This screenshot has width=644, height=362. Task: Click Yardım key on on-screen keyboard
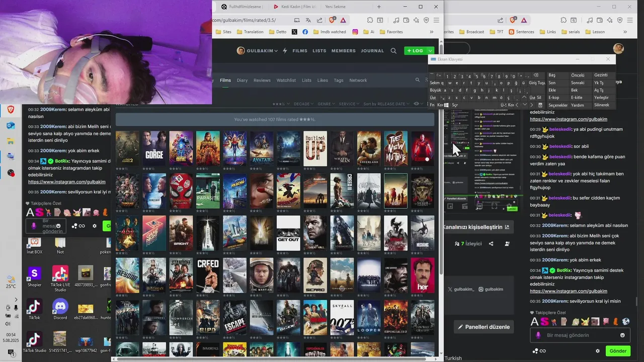coord(578,105)
